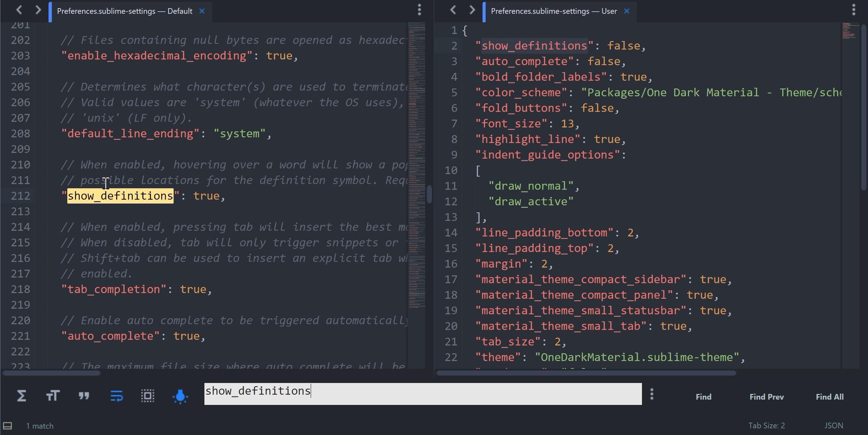Expand options menu on User settings pane
Image resolution: width=868 pixels, height=435 pixels.
[853, 10]
